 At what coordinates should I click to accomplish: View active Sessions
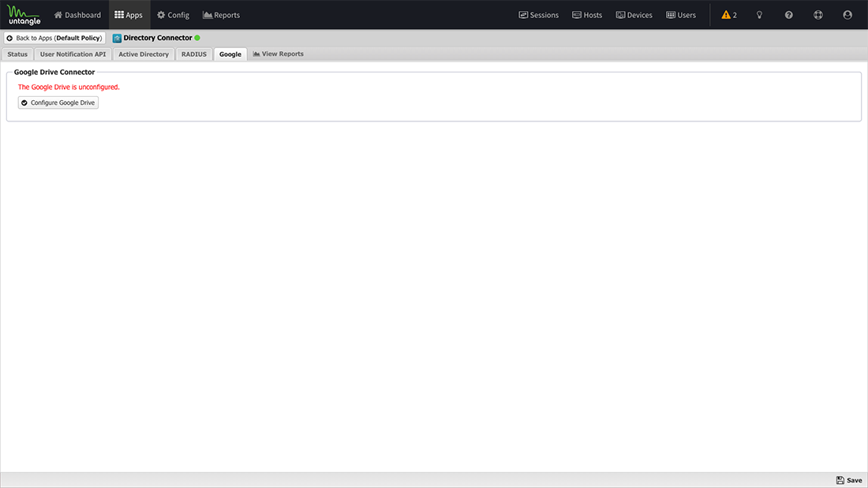pyautogui.click(x=539, y=15)
